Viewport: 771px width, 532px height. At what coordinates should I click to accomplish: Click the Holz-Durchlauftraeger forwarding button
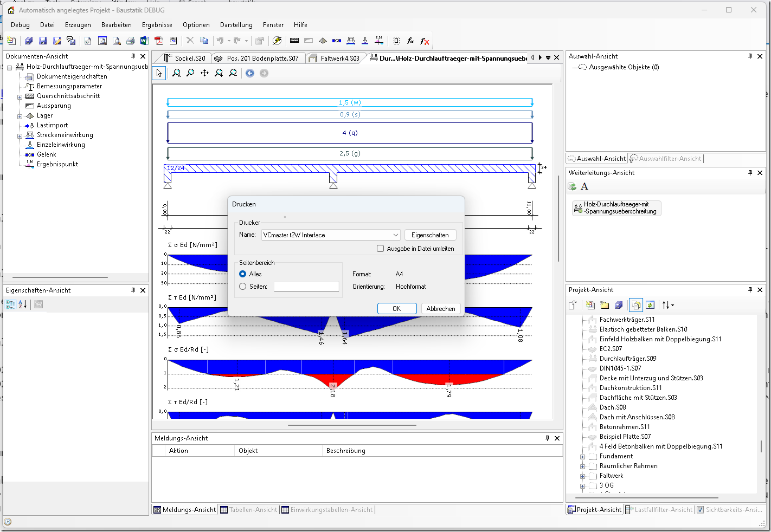click(x=616, y=208)
